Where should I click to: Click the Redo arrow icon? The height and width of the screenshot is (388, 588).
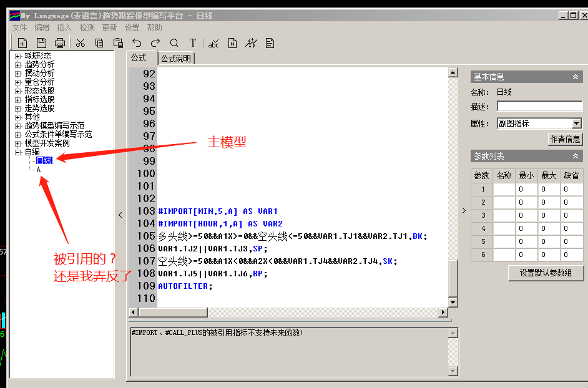click(x=155, y=43)
